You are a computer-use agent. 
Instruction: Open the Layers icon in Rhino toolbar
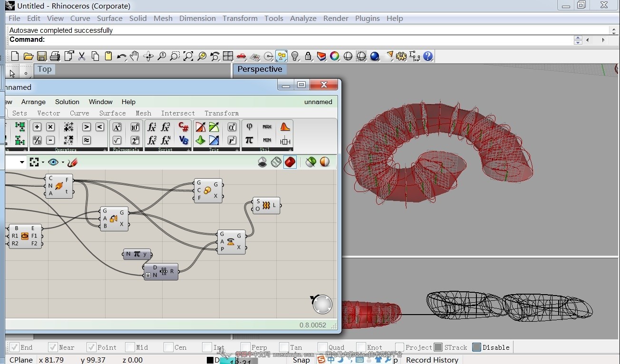point(322,56)
